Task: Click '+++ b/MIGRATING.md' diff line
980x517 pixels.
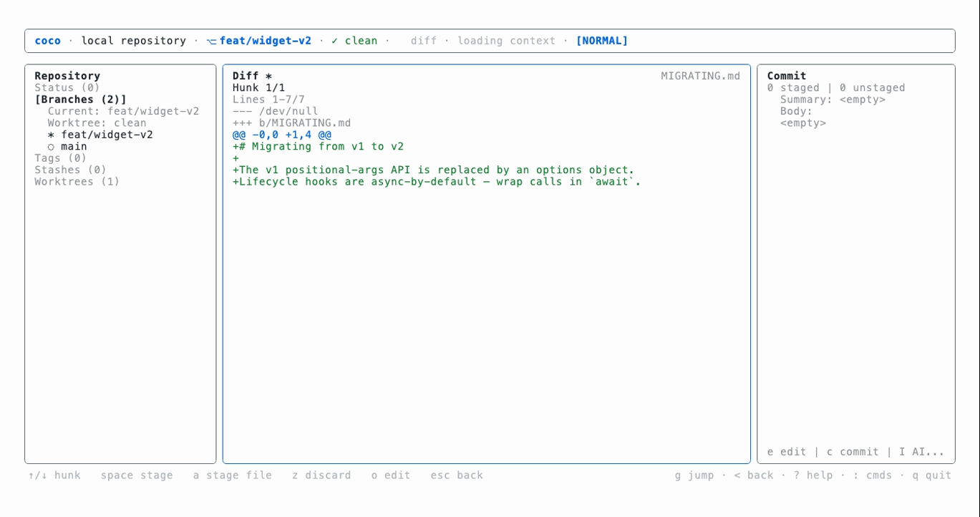Action: [x=291, y=123]
